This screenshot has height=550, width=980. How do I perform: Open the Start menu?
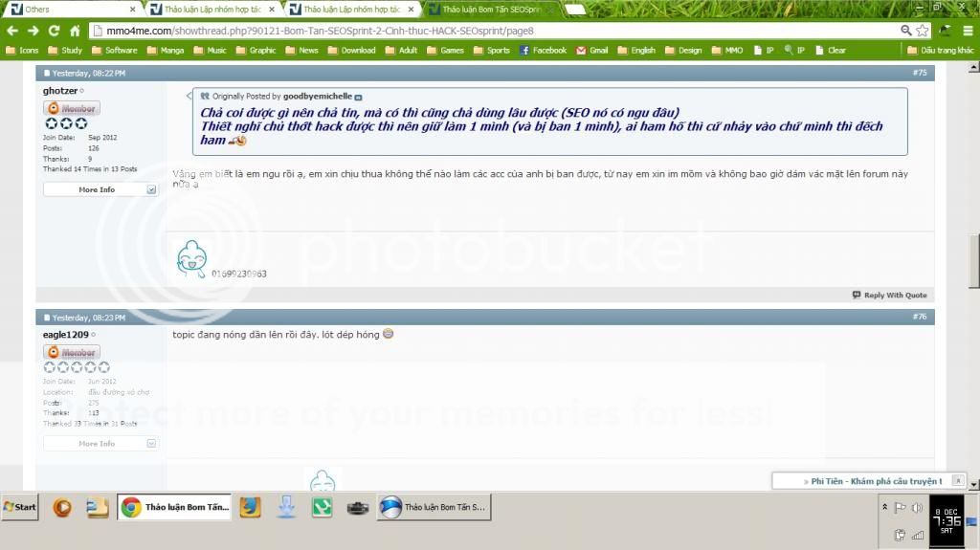(x=20, y=508)
